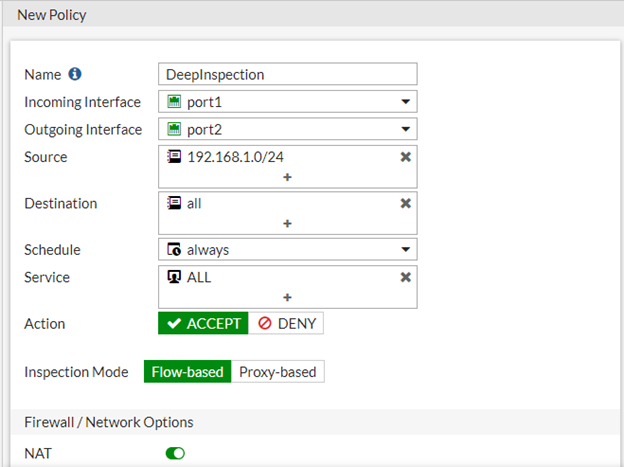Toggle the NAT switch off
The height and width of the screenshot is (467, 624).
pos(175,453)
